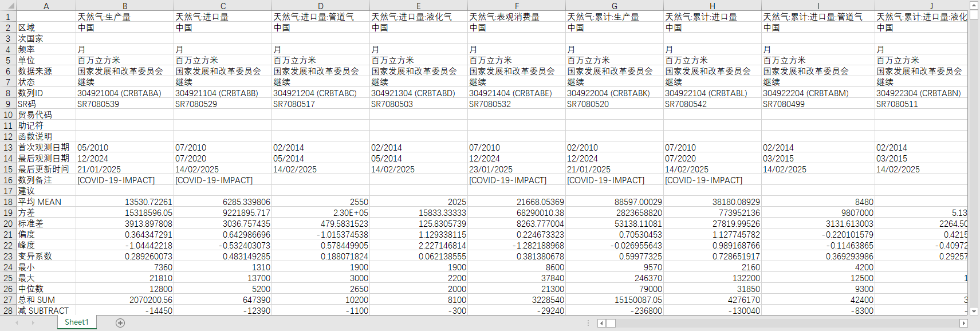Click cell '304922204 (CRBTABM)'
Viewport: 980px width, 331px height.
tap(818, 93)
